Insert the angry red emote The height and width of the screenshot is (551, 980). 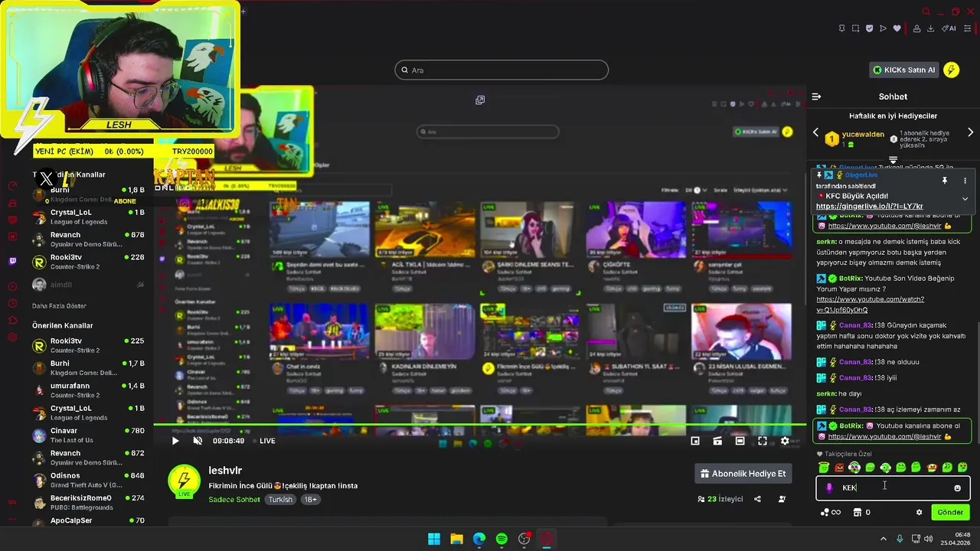(x=839, y=468)
